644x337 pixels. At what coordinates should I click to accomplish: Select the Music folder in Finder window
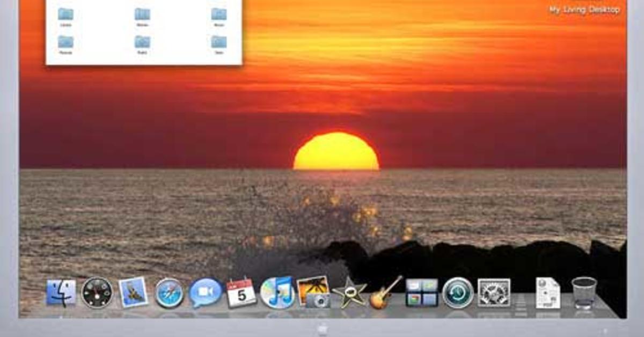click(x=218, y=17)
